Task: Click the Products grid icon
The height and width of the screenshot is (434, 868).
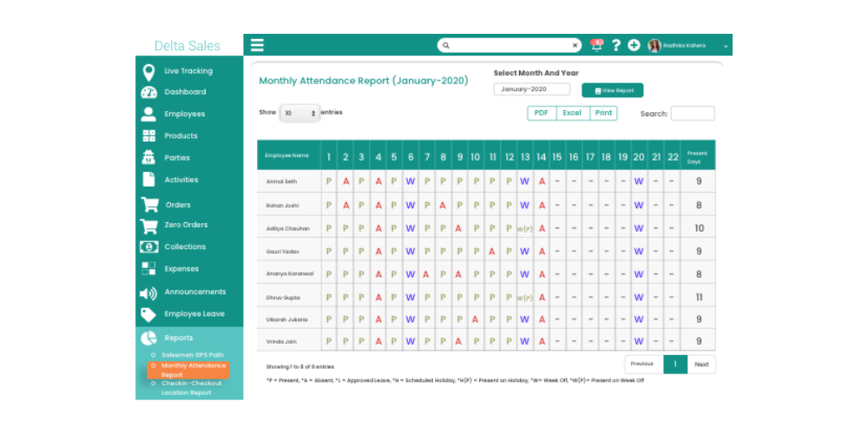Action: (149, 135)
